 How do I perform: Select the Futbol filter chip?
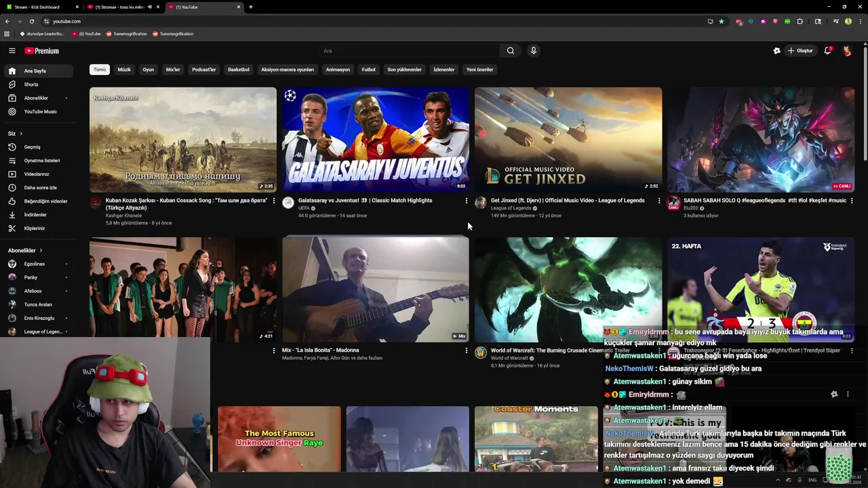click(x=368, y=69)
